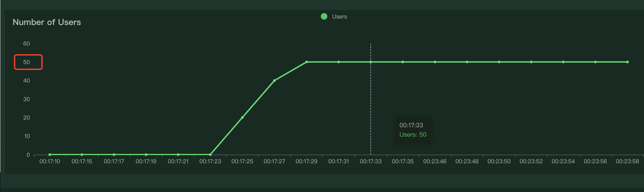Click the data point at 00:17:29
This screenshot has width=644, height=192.
307,62
